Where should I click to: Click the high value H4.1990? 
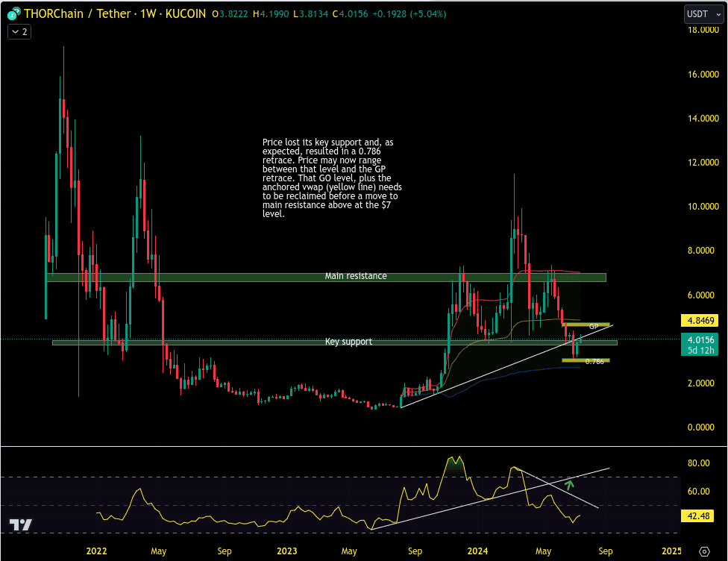point(272,14)
